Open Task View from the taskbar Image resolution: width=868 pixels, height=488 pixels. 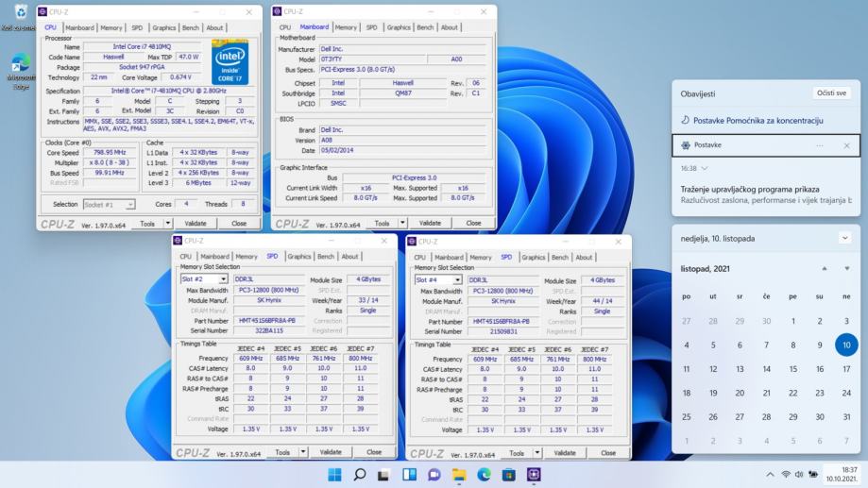(x=384, y=474)
